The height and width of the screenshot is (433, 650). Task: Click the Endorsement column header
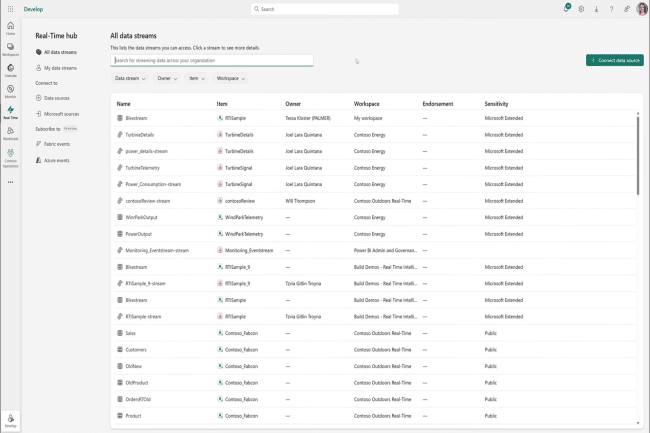(438, 104)
